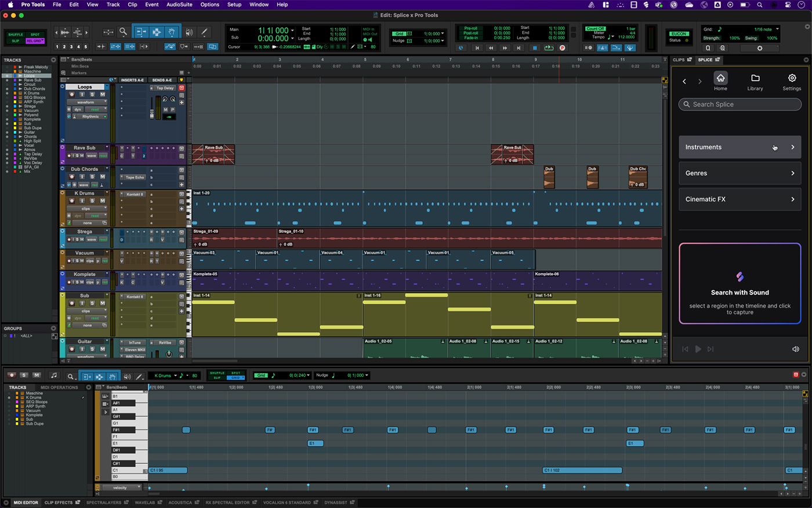Enable Slip edit mode
The width and height of the screenshot is (812, 508).
click(16, 41)
